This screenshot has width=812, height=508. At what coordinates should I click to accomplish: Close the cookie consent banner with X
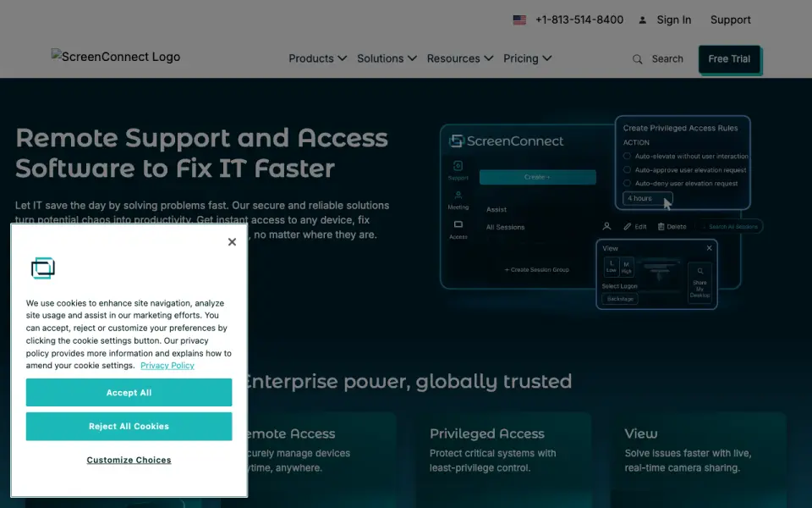pyautogui.click(x=232, y=241)
